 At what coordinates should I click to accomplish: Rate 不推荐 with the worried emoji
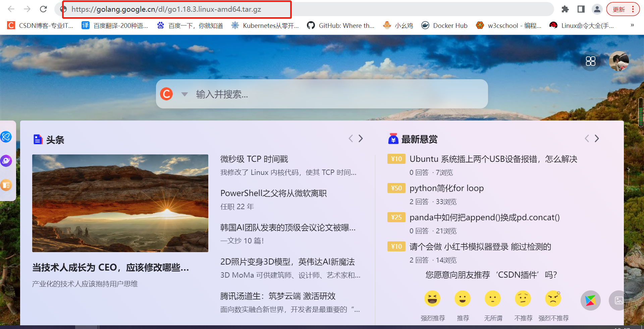(523, 298)
